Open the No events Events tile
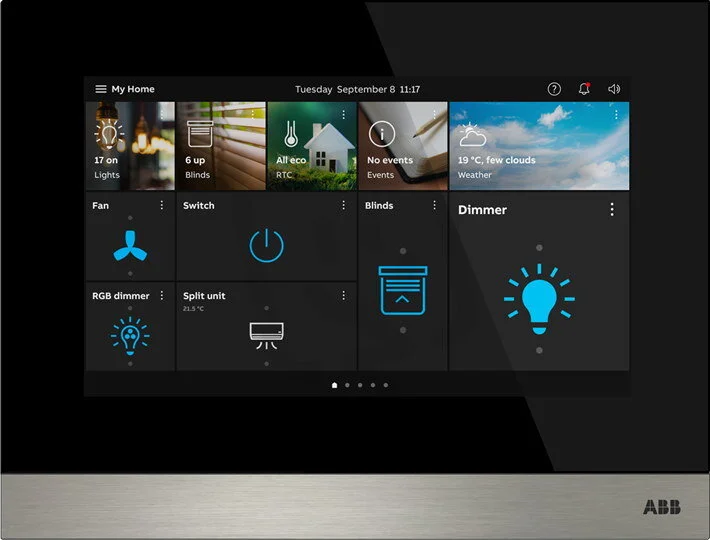This screenshot has height=540, width=710. (x=403, y=146)
